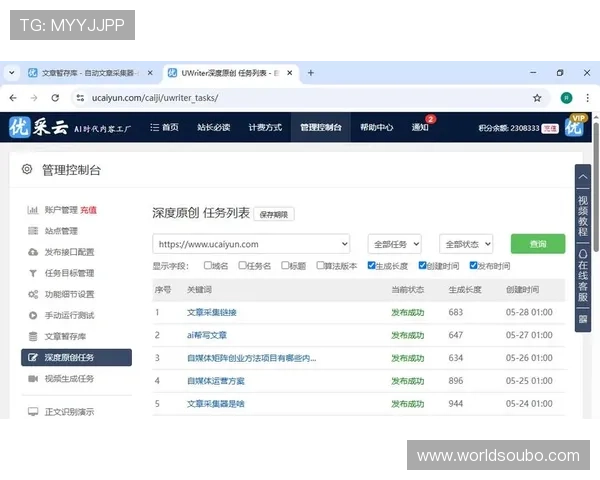600x480 pixels.
Task: Uncheck the 创建时间 display field checkbox
Action: click(422, 265)
